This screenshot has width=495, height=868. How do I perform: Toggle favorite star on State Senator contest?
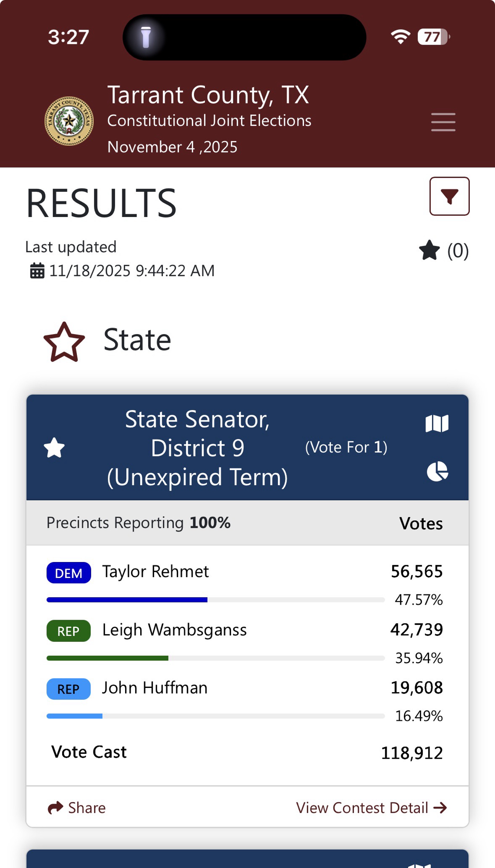54,448
